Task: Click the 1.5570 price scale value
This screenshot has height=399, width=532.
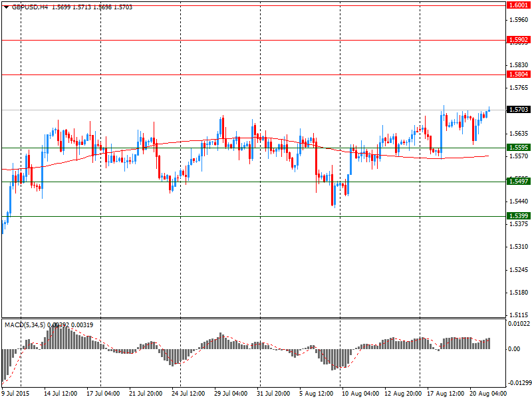Action: point(519,156)
